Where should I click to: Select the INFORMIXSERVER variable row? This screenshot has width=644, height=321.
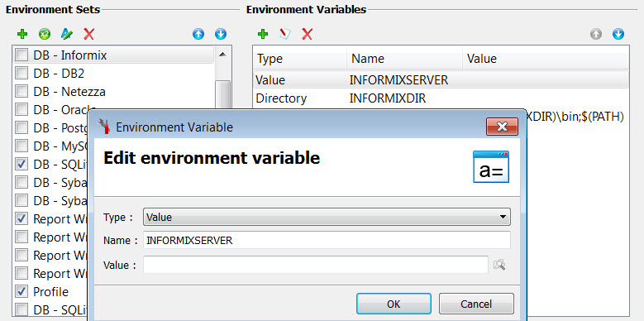tap(441, 79)
